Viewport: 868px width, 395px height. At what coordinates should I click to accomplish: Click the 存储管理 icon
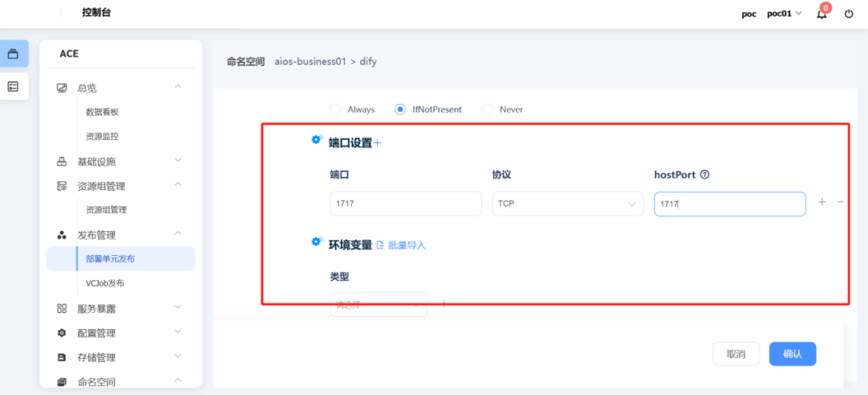click(62, 357)
